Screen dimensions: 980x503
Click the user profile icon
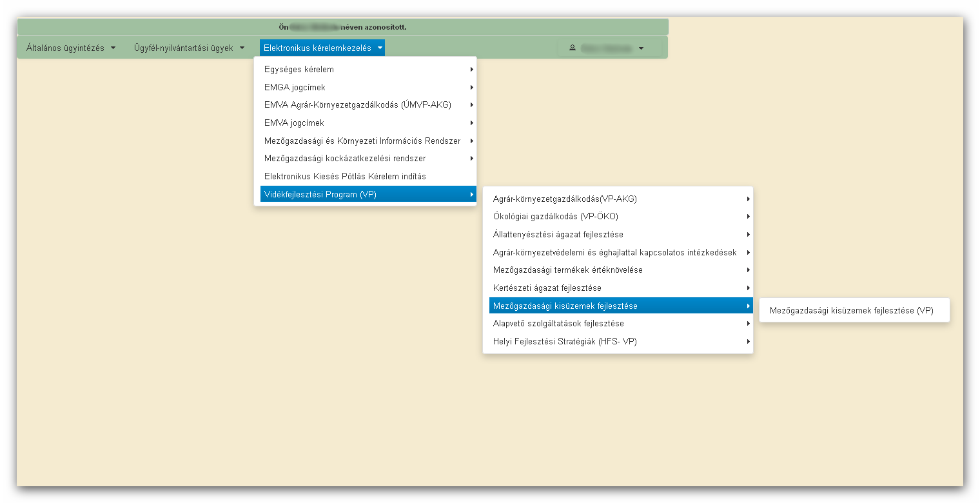click(x=572, y=48)
